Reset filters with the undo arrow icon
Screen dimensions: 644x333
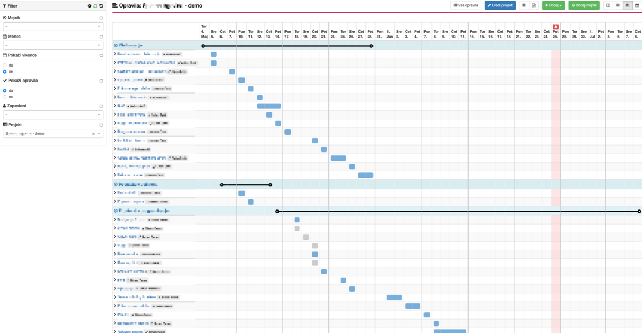pos(101,6)
